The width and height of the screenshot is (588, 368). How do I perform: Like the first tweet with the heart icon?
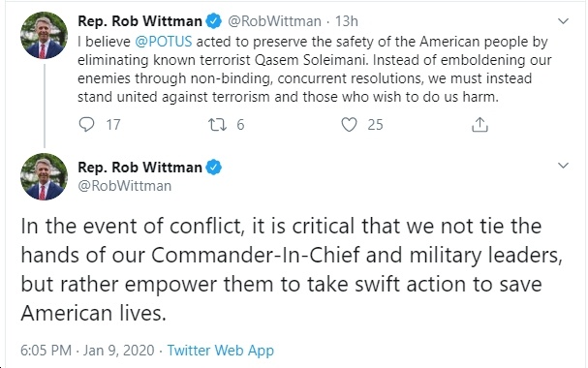[349, 125]
